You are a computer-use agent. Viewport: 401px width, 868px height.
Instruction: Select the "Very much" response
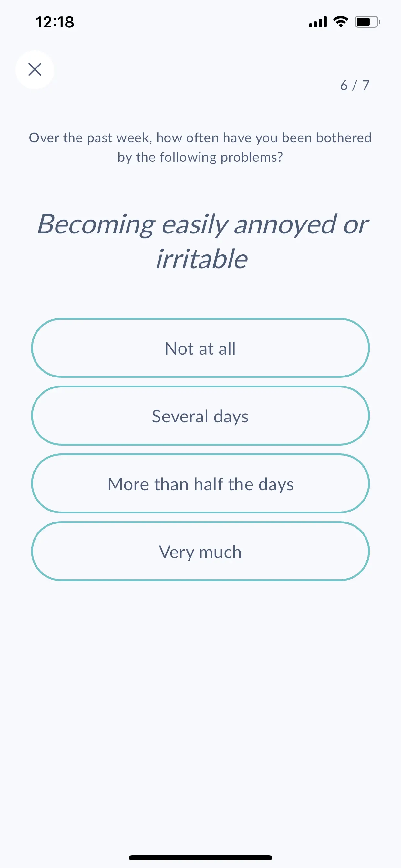pos(200,551)
